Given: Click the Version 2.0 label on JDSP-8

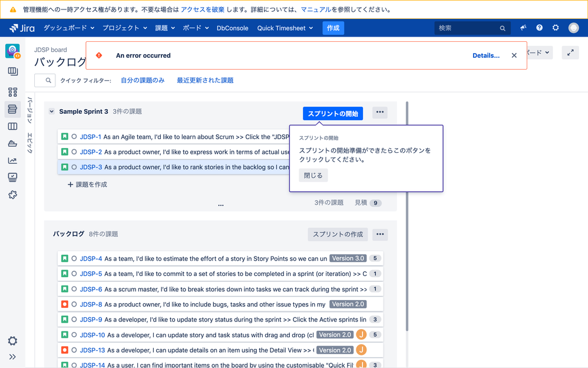Looking at the screenshot, I should point(348,304).
